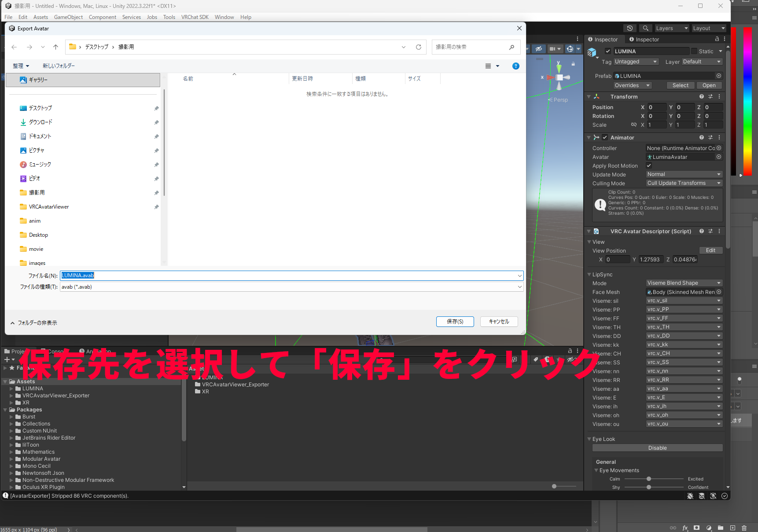This screenshot has height=532, width=758.
Task: Lock the Inspector with the padlock icon
Action: [717, 39]
